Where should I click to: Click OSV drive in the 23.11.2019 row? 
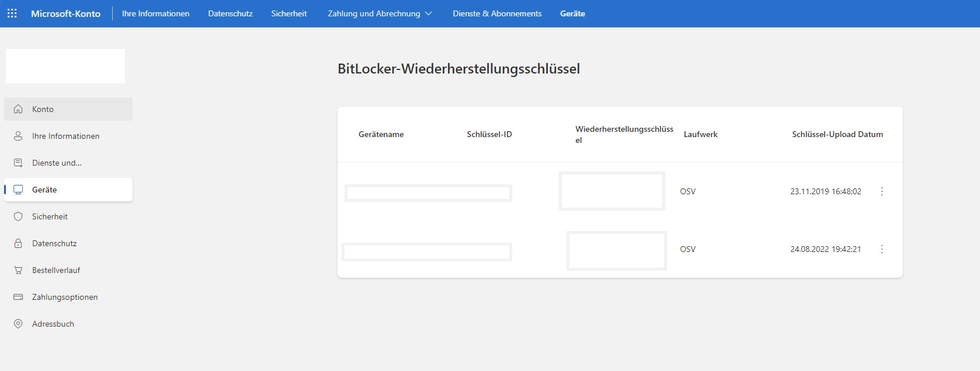[x=688, y=191]
